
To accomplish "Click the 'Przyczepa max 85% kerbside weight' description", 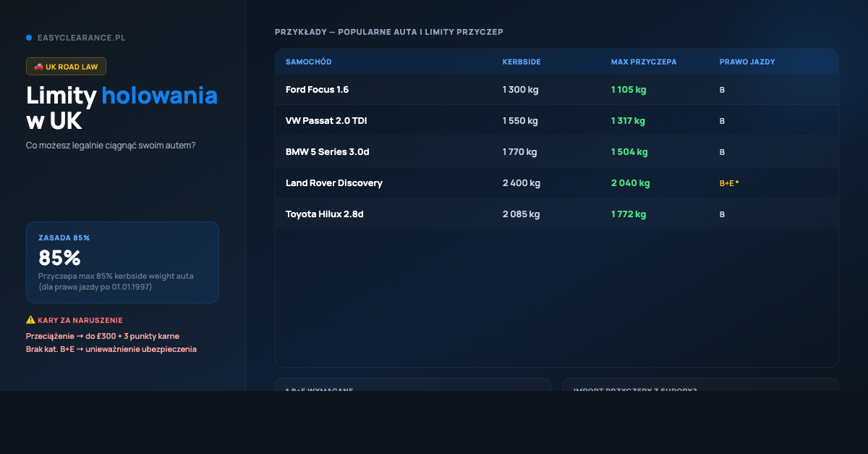I will click(x=116, y=282).
